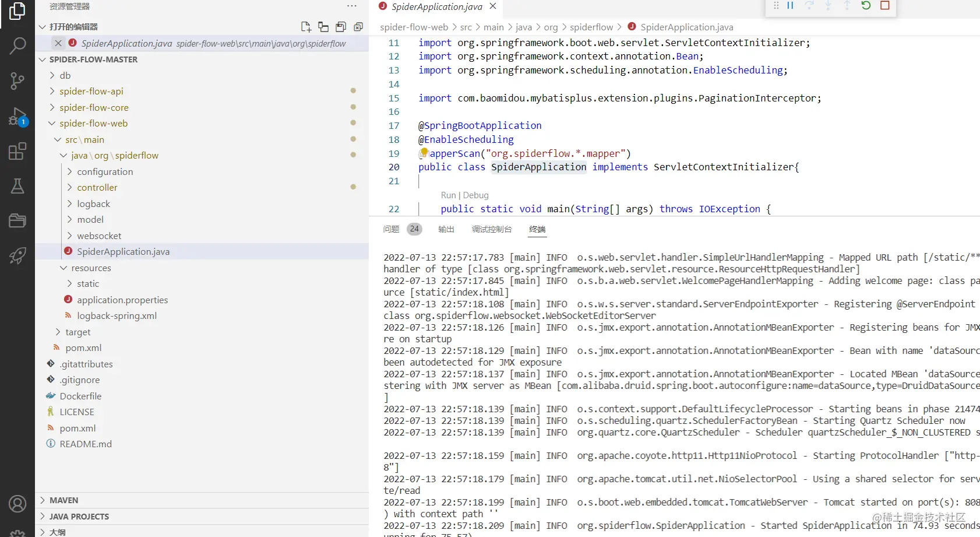
Task: Collapse the 打开的编辑器 section
Action: pos(42,27)
